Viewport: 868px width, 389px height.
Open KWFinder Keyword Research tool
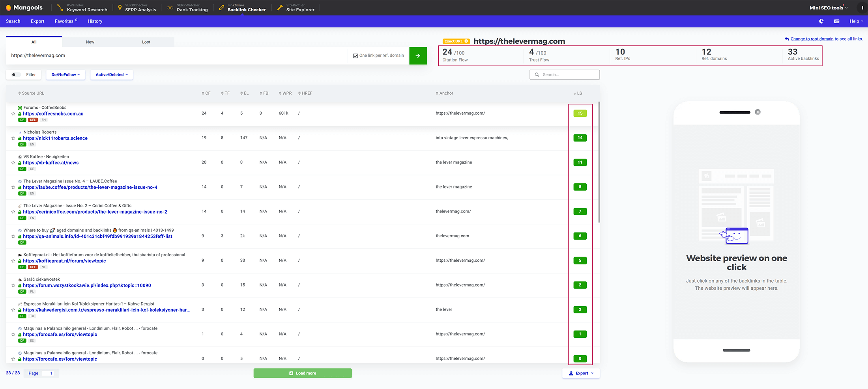pyautogui.click(x=82, y=7)
